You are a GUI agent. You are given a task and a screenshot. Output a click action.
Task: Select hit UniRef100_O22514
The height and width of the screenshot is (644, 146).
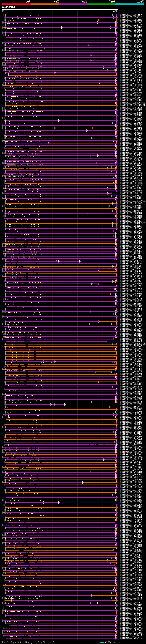(131, 87)
